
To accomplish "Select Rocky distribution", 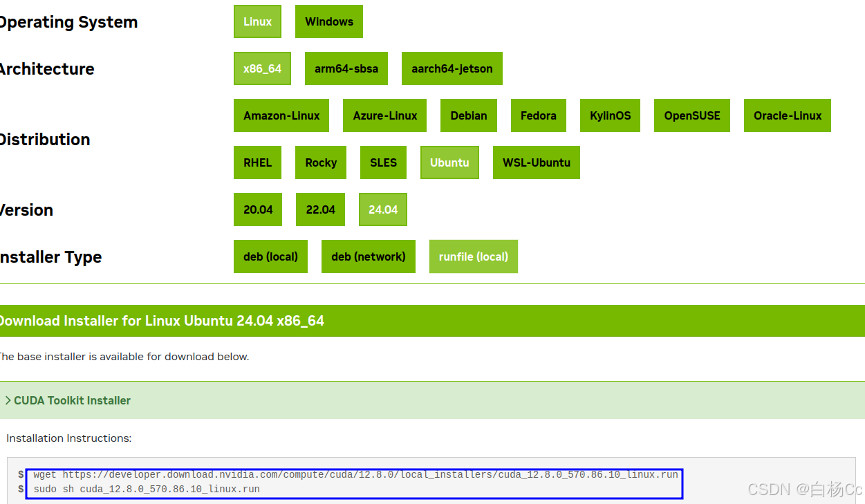I will 321,162.
